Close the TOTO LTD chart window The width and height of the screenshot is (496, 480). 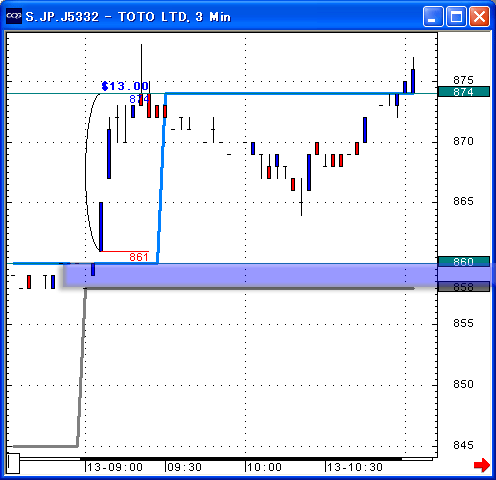click(479, 16)
